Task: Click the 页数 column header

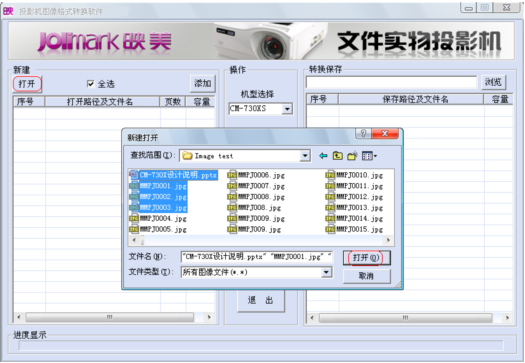Action: pos(173,101)
